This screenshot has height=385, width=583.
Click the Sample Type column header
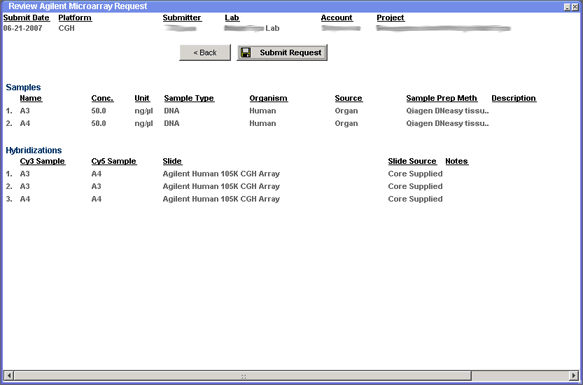pyautogui.click(x=189, y=98)
